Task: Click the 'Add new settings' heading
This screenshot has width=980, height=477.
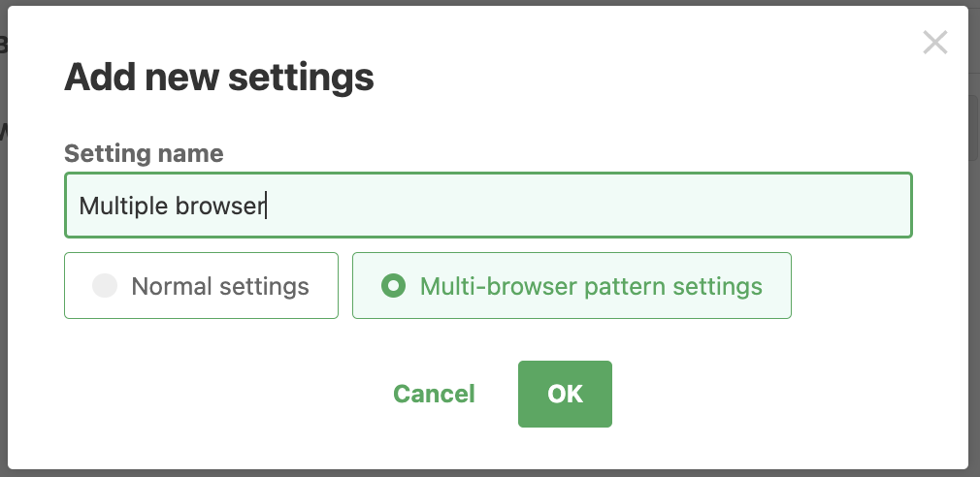Action: click(x=219, y=78)
